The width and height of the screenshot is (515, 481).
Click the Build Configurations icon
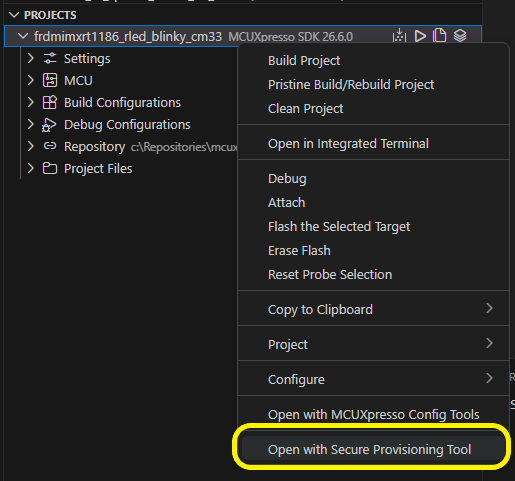click(x=50, y=102)
